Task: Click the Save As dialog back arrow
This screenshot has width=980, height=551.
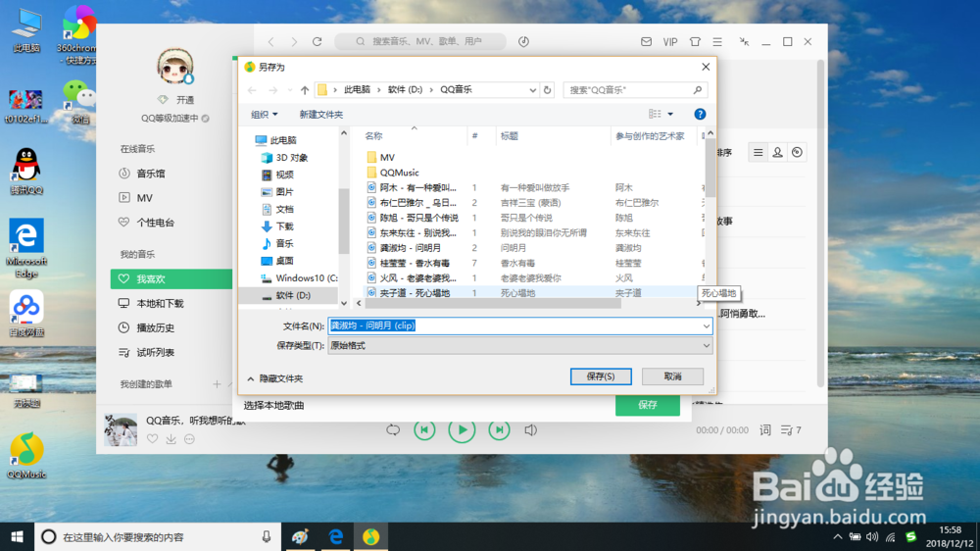Action: click(252, 90)
